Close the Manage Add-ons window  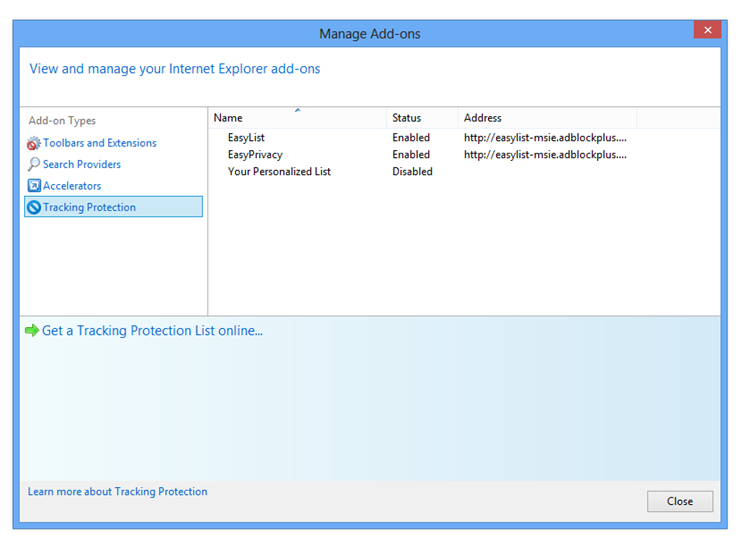(x=707, y=30)
